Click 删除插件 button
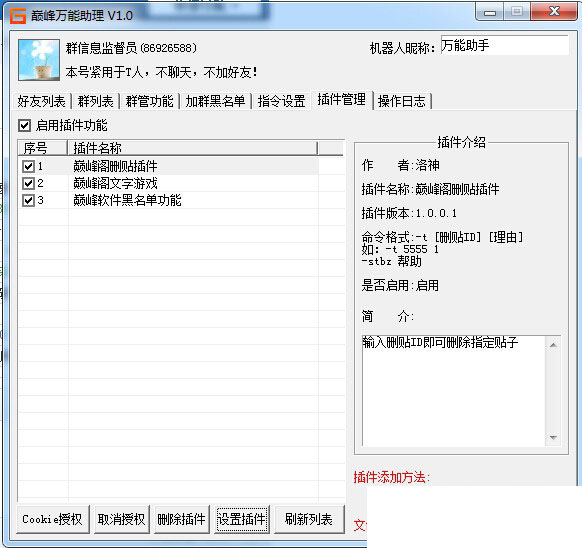Image resolution: width=582 pixels, height=548 pixels. click(182, 519)
